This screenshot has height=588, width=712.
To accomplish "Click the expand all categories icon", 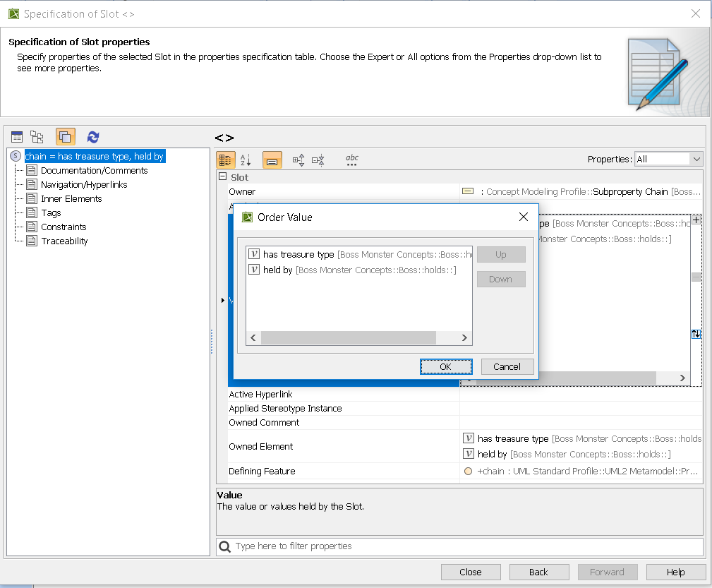I will (x=298, y=160).
